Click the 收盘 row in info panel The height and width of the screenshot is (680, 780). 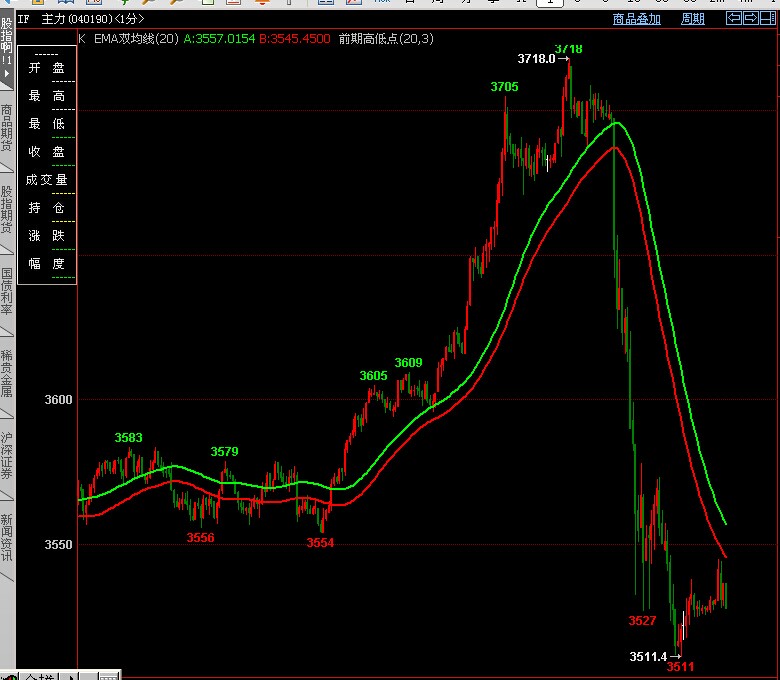tap(47, 152)
